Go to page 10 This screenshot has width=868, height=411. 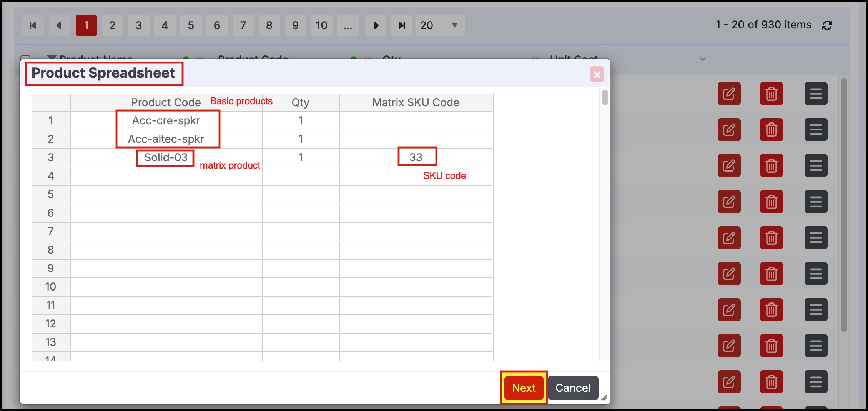[321, 25]
